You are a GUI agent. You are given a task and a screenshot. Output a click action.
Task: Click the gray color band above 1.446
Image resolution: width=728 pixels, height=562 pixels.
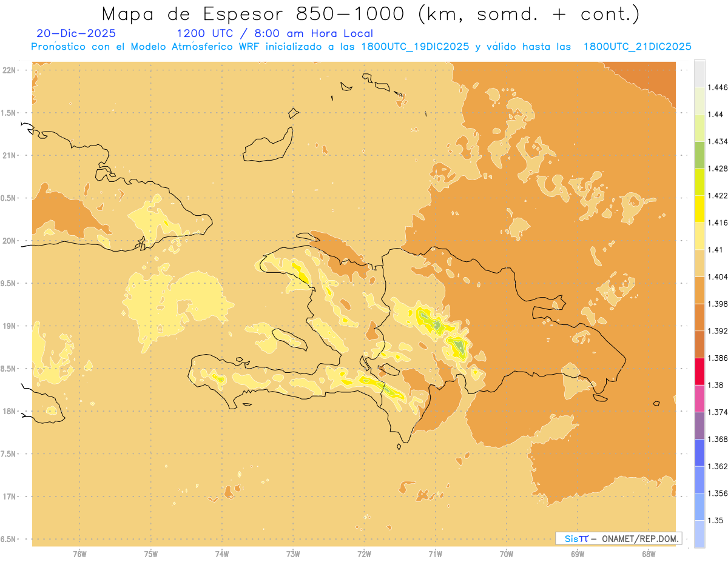pos(699,73)
